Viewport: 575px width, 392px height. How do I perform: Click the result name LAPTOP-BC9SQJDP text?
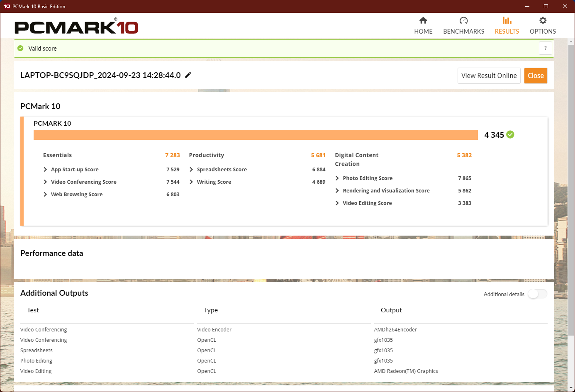(100, 75)
